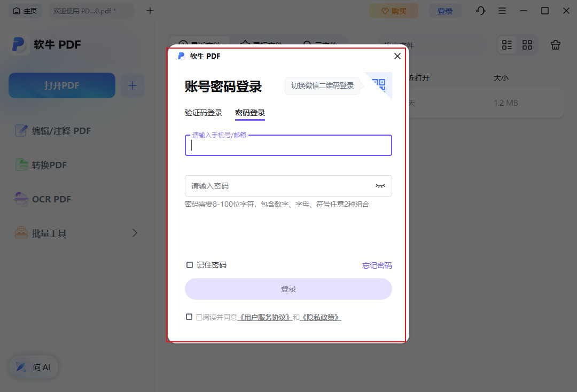This screenshot has width=577, height=392.
Task: Click 切换微信二维码登录 tooltip button
Action: [x=322, y=85]
